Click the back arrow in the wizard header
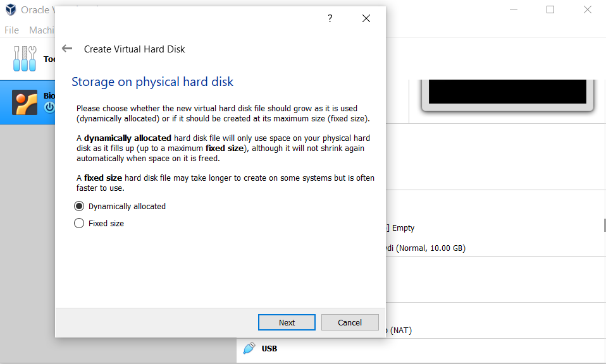 (x=66, y=49)
